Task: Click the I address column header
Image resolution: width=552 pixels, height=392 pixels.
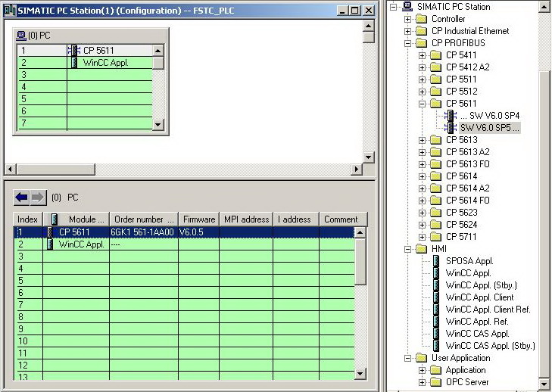Action: point(296,219)
